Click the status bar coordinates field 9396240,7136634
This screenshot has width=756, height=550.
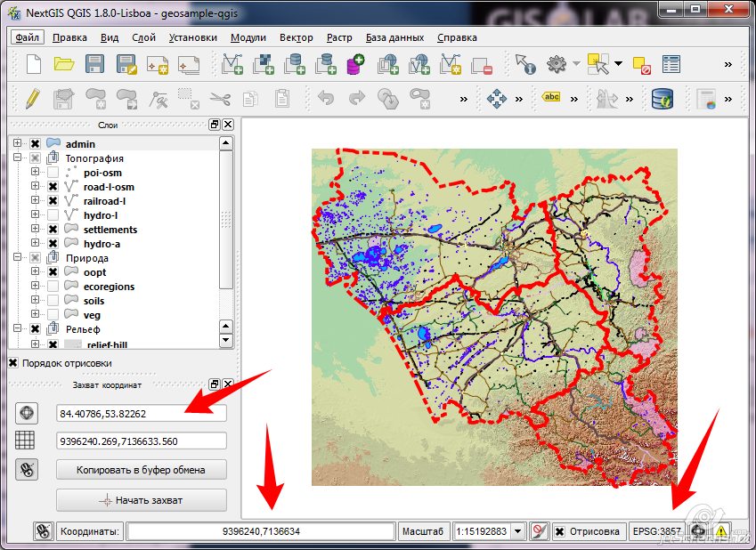tap(261, 531)
